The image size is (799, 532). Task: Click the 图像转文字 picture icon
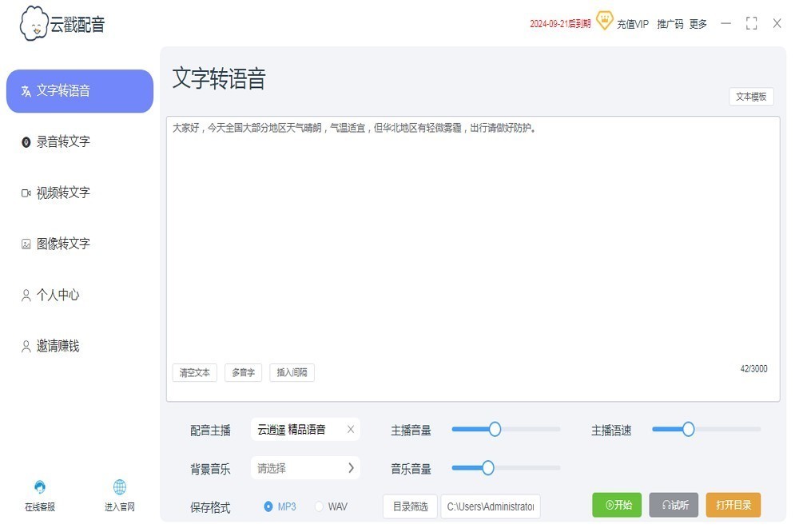click(x=26, y=244)
